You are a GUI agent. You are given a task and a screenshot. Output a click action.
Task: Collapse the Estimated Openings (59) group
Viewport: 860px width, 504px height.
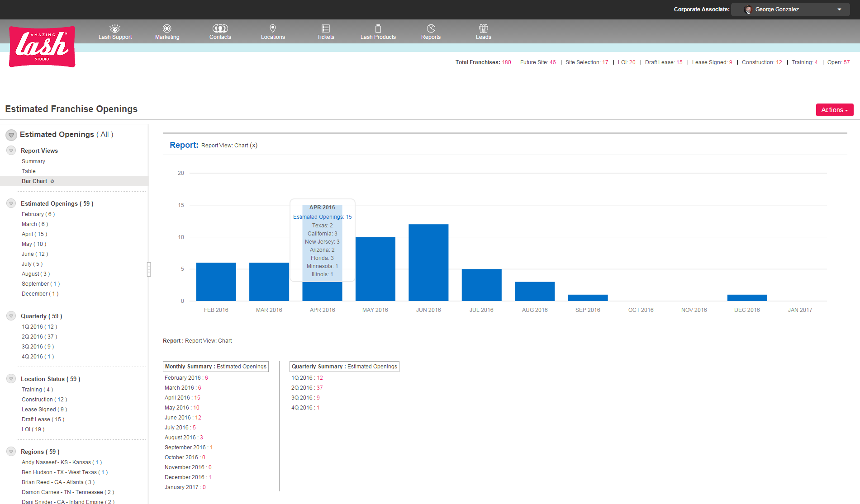tap(11, 203)
